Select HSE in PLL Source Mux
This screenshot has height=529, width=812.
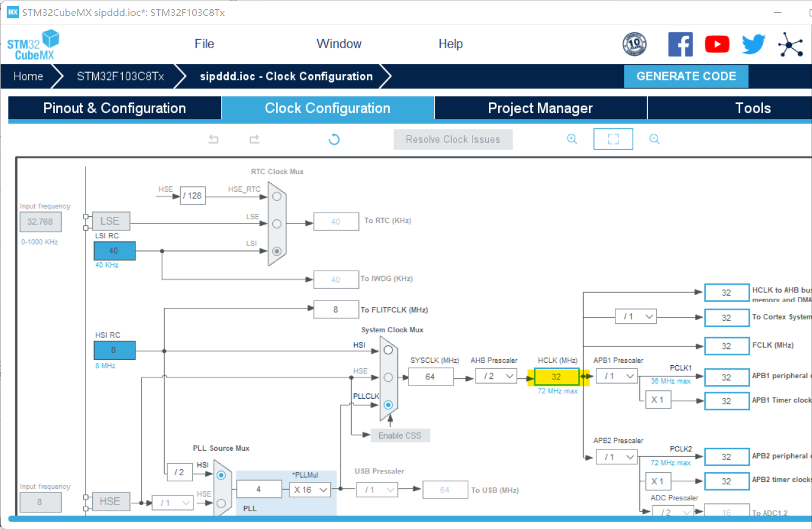221,503
